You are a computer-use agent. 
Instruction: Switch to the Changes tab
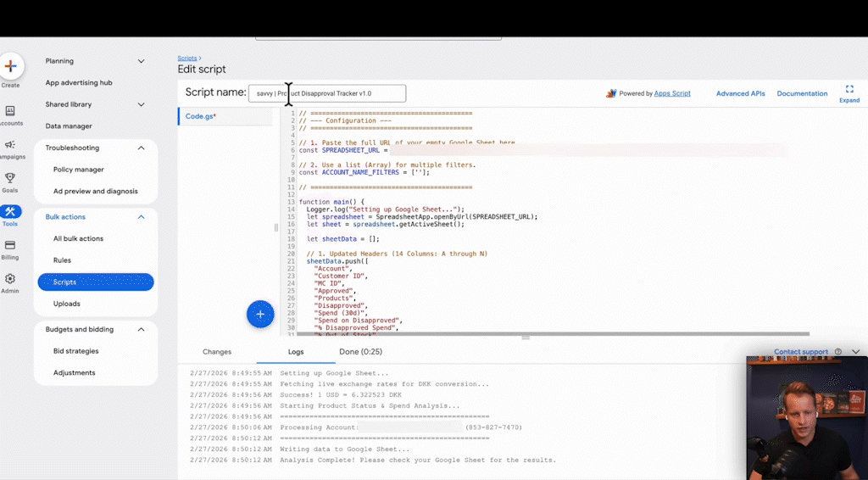pyautogui.click(x=217, y=351)
